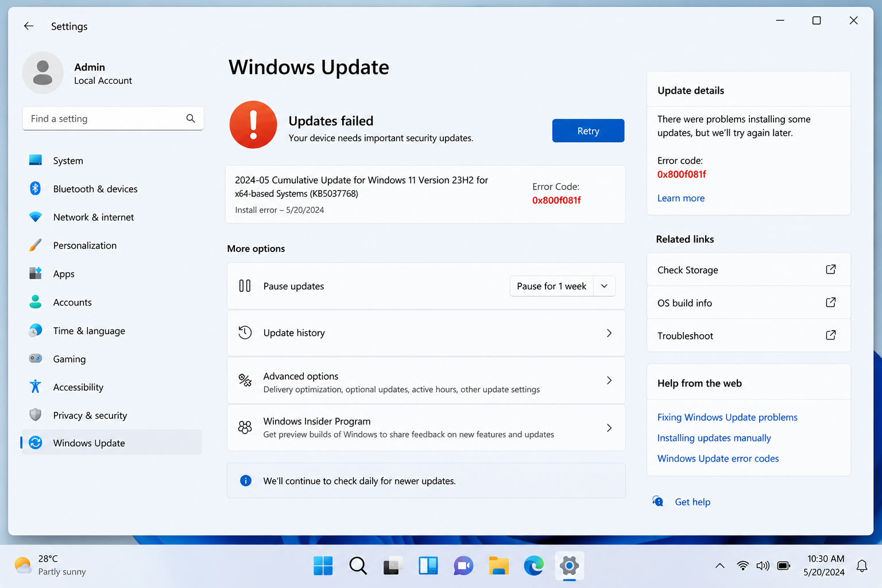This screenshot has width=882, height=588.
Task: Show hidden icons in system tray
Action: click(x=719, y=566)
